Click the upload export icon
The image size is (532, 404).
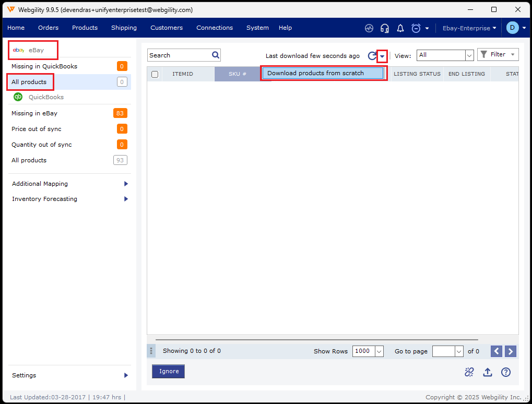coord(488,372)
